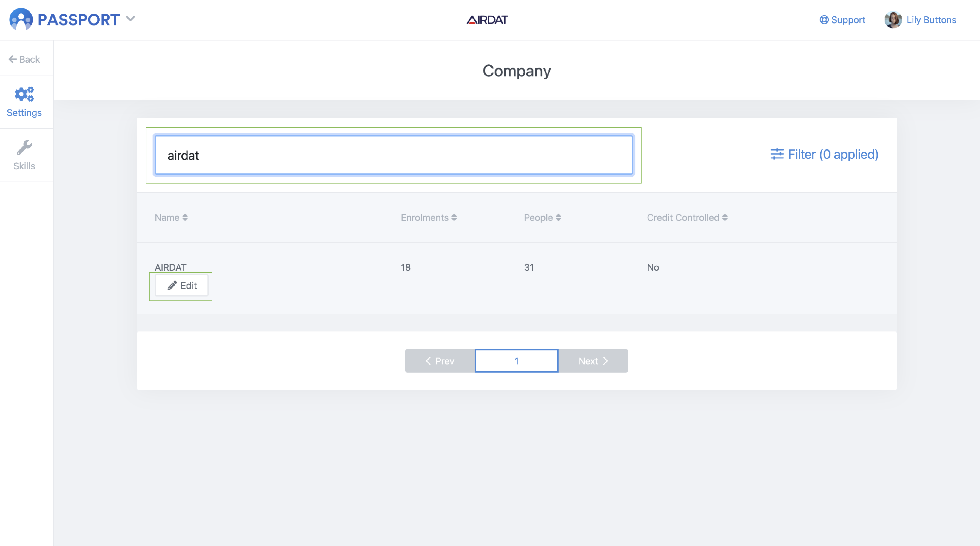Open Settings via gears icon
The image size is (980, 546).
point(24,94)
